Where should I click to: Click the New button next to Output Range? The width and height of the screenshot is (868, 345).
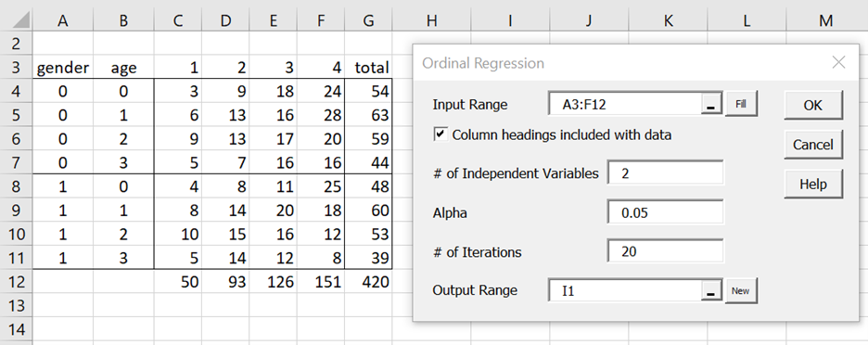[741, 290]
